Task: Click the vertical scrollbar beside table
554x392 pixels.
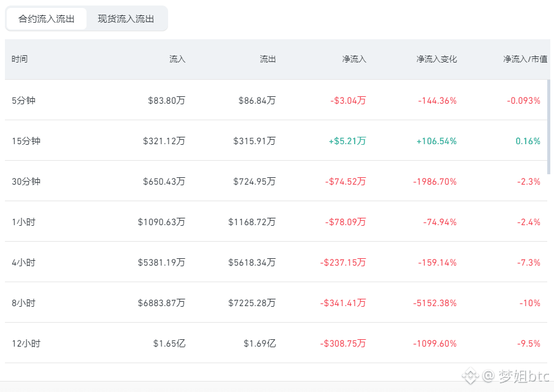Action: tap(548, 127)
